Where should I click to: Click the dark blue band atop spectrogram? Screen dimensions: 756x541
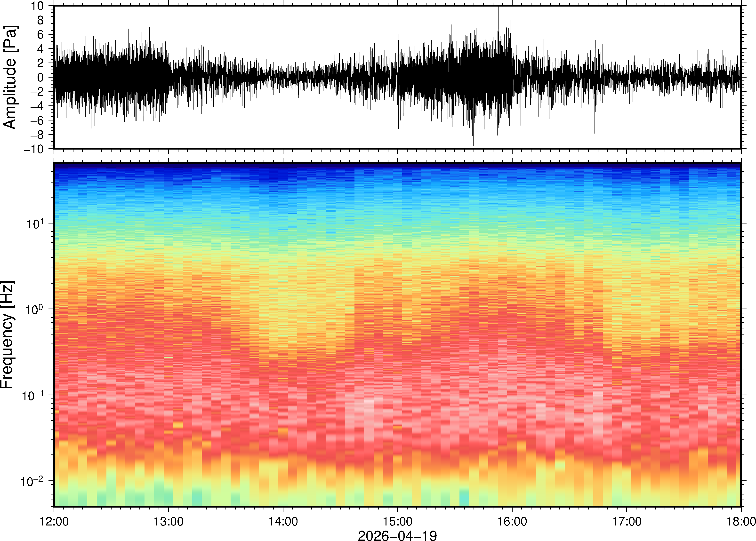coord(397,166)
